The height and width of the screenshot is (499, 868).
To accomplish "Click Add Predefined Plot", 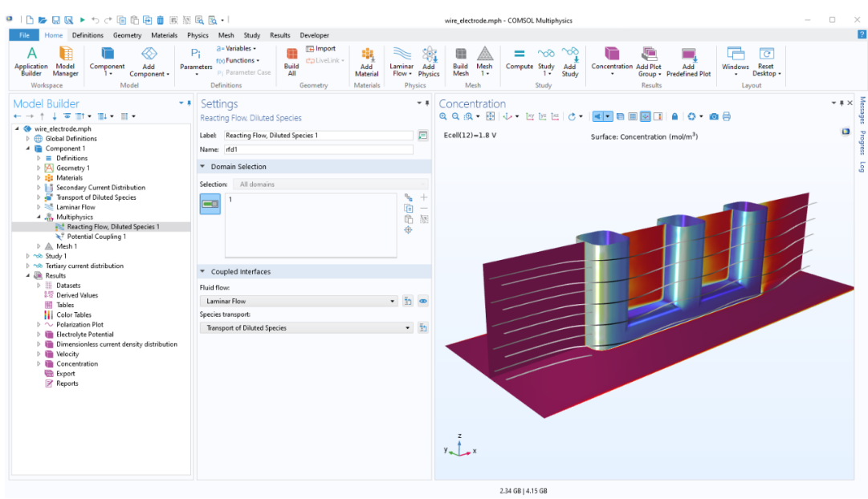I will (689, 62).
